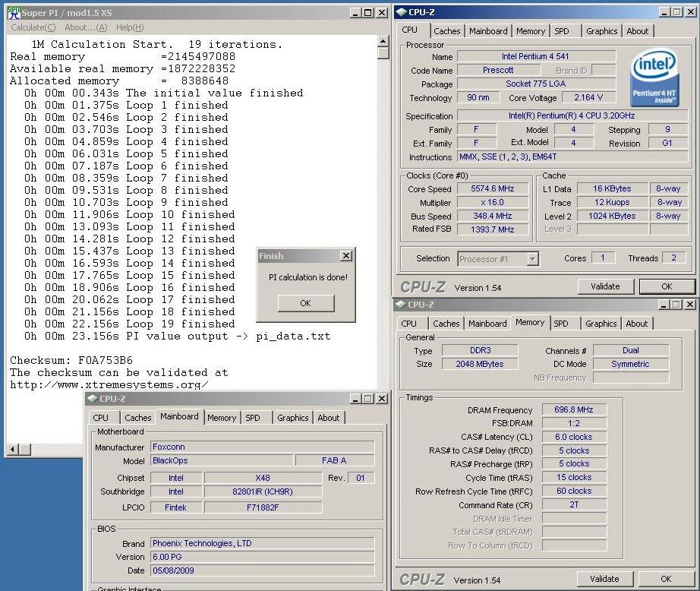Click the motherboard Model field BlackOps
The width and height of the screenshot is (700, 591).
point(222,460)
